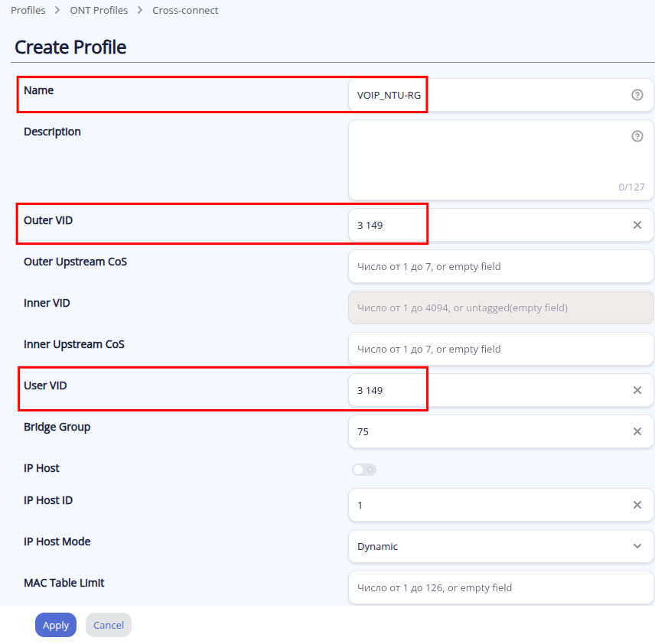Open Cross-connect breadcrumb item

click(x=185, y=11)
